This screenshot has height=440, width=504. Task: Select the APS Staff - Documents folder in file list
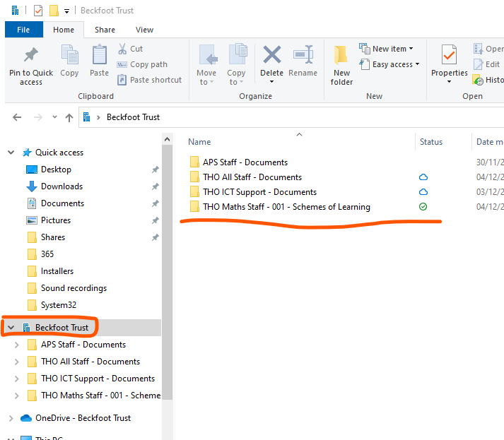pyautogui.click(x=245, y=162)
